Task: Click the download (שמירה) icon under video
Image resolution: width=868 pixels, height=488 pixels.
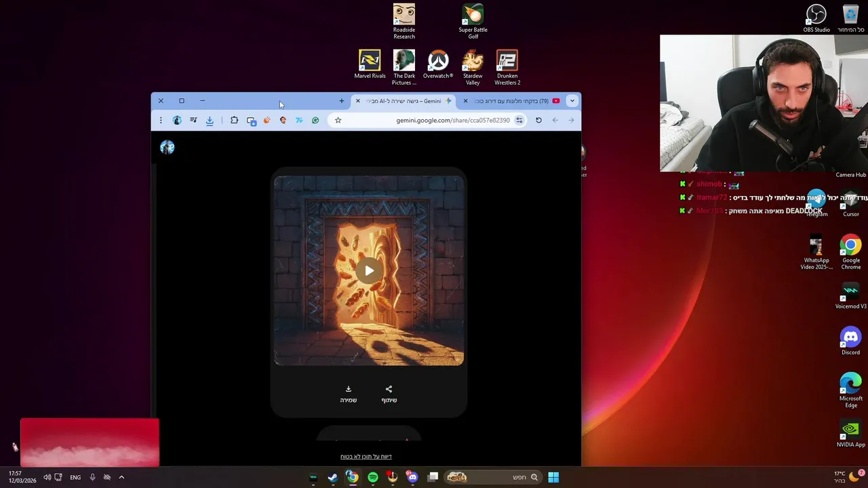Action: [x=349, y=389]
